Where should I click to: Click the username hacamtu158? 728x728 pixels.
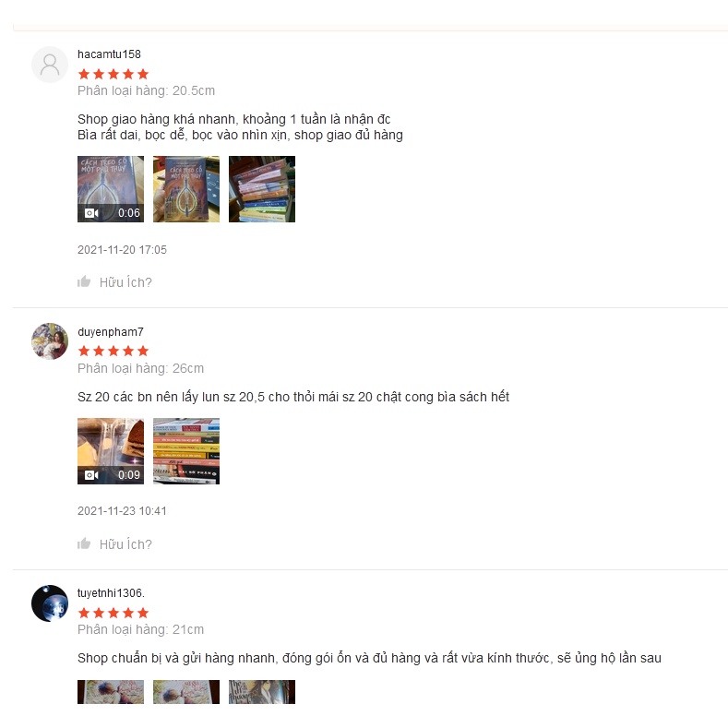pyautogui.click(x=109, y=54)
